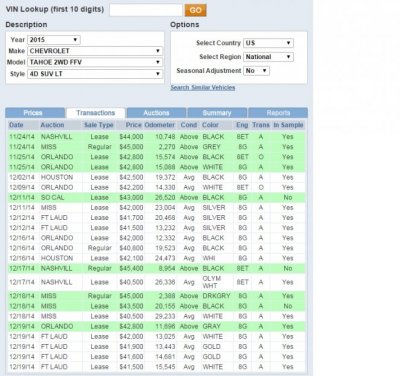Follow the Search Similar Vehicles link
The width and height of the screenshot is (400, 376).
203,88
